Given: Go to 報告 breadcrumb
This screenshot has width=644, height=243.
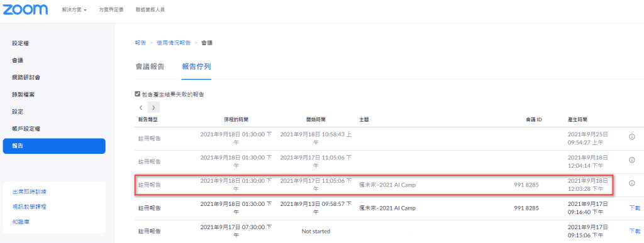Looking at the screenshot, I should (x=140, y=43).
